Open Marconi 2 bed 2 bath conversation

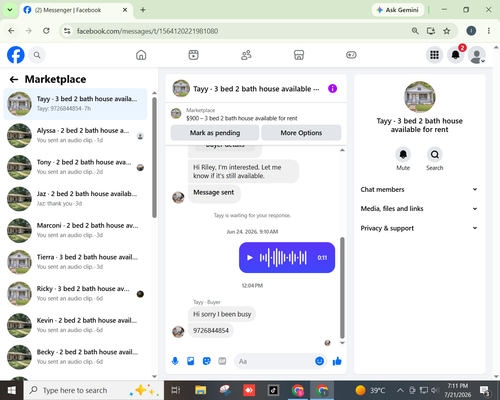(x=75, y=230)
